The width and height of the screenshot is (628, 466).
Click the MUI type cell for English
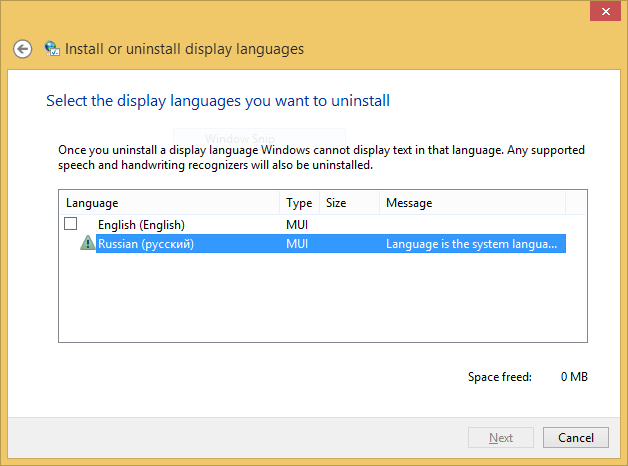pos(297,225)
